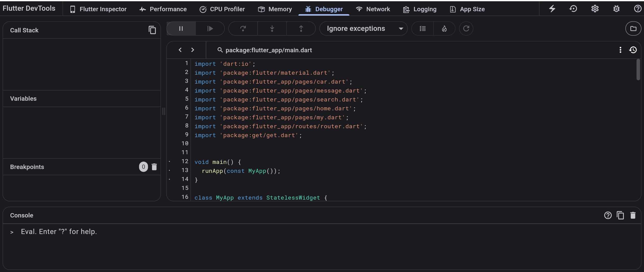This screenshot has width=644, height=272.
Task: Click void main() declaration
Action: coord(218,162)
